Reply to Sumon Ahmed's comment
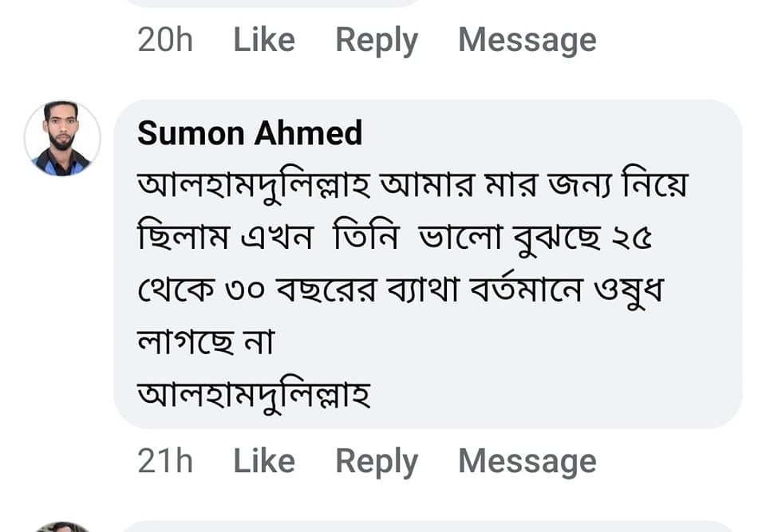Image resolution: width=766 pixels, height=532 pixels. pos(376,461)
